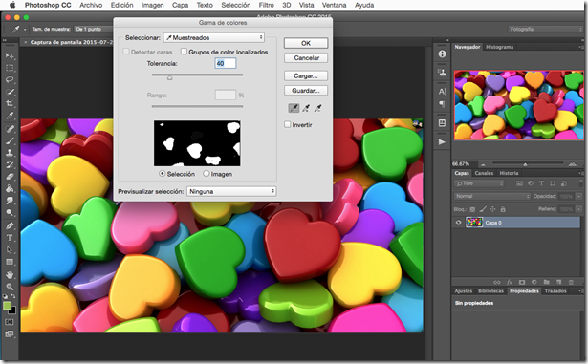
Task: Choose the Imagen radio button
Action: [206, 174]
